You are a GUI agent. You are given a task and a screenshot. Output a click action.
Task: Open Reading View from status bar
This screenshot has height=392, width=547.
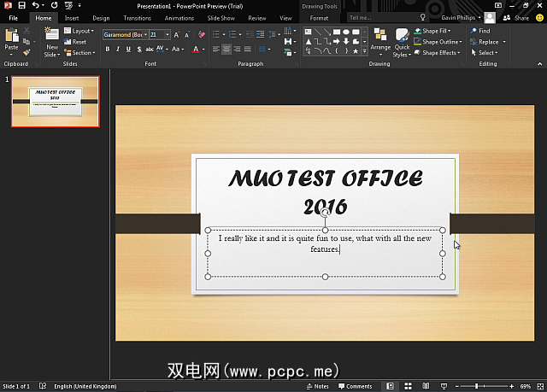coord(424,386)
